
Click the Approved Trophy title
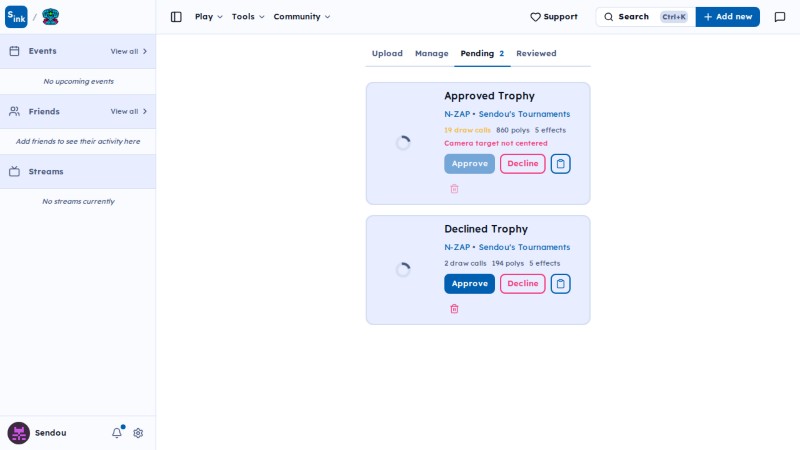pyautogui.click(x=489, y=96)
